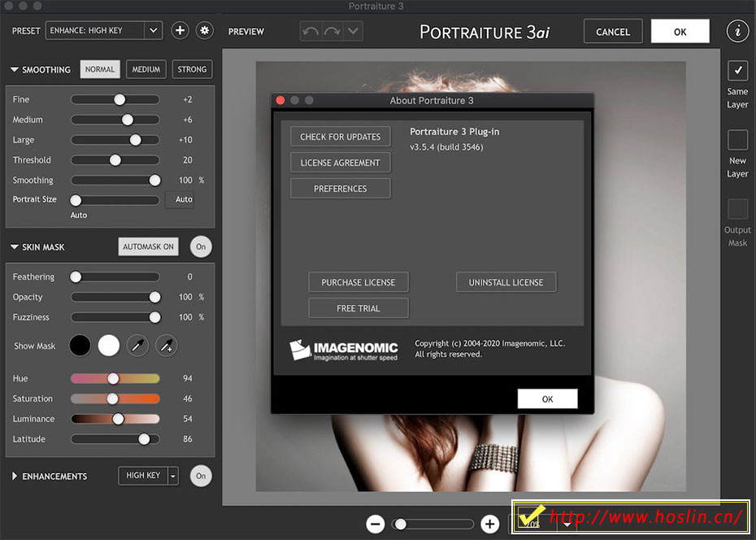Adjust the Fuzziness slider

115,317
